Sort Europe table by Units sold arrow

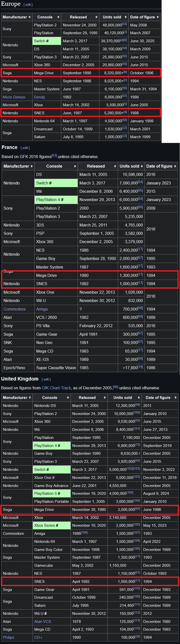pos(126,17)
